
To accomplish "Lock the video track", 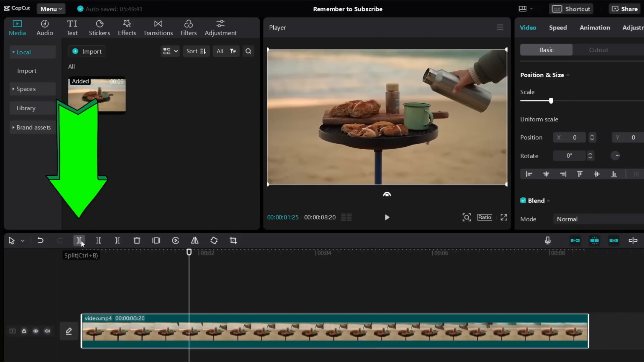I will click(24, 331).
